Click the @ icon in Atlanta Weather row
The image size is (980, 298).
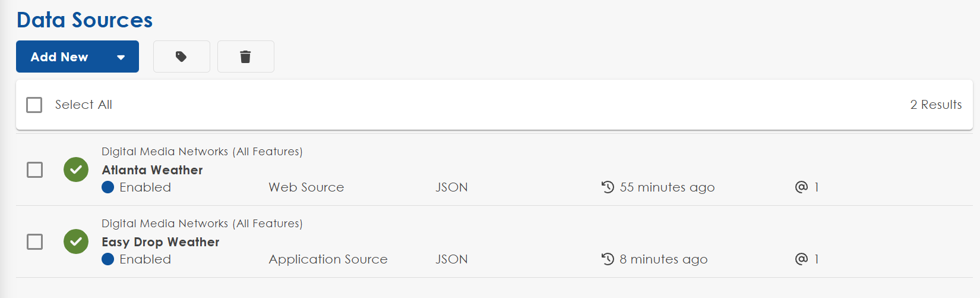pyautogui.click(x=801, y=187)
